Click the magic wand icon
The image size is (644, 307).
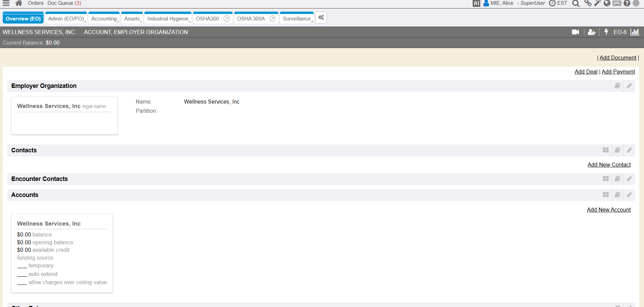click(x=597, y=3)
